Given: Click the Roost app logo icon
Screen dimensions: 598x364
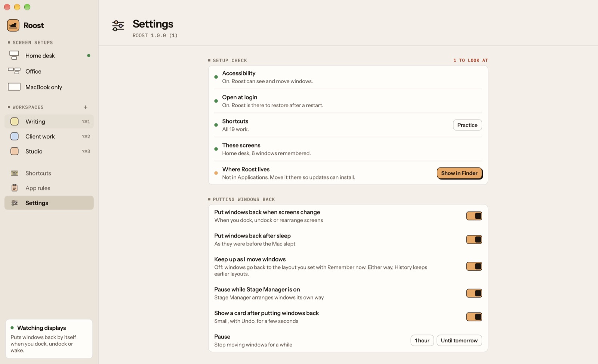Looking at the screenshot, I should [13, 25].
